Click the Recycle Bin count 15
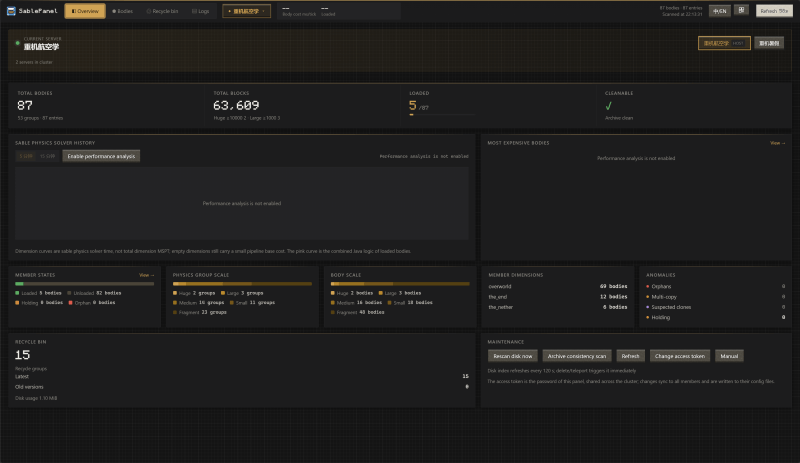Screen dimensions: 800x463 (22, 355)
